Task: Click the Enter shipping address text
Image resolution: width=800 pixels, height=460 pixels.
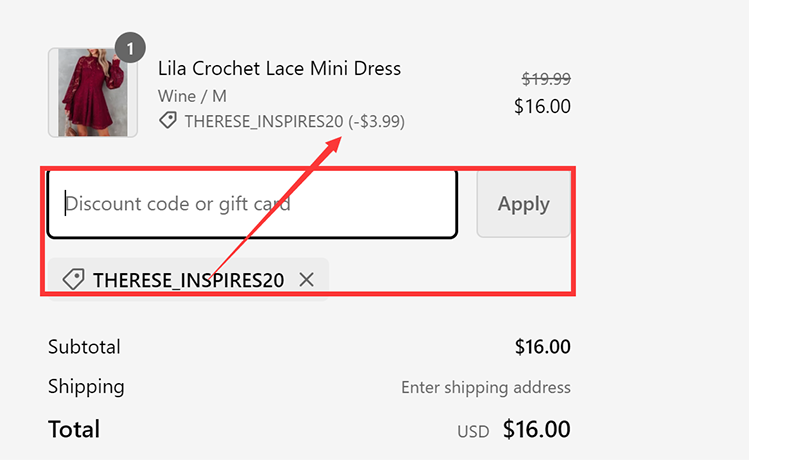Action: pos(486,387)
